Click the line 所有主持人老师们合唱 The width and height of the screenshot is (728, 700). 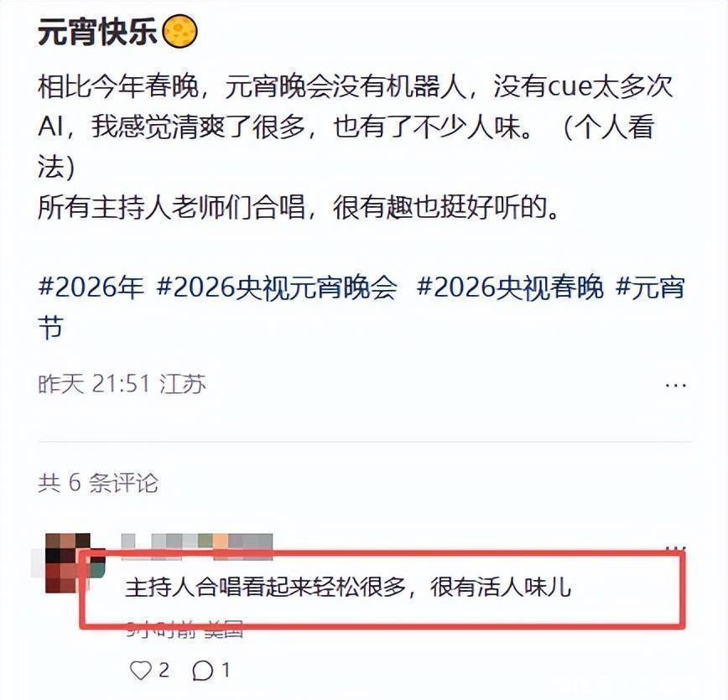pyautogui.click(x=298, y=207)
